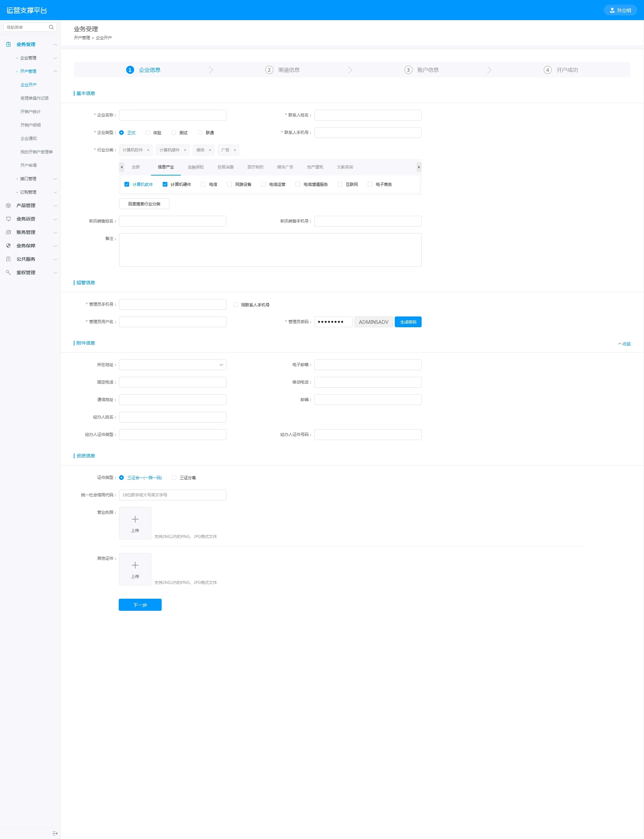
Task: Collapse the 开户管理 submenu
Action: [55, 71]
